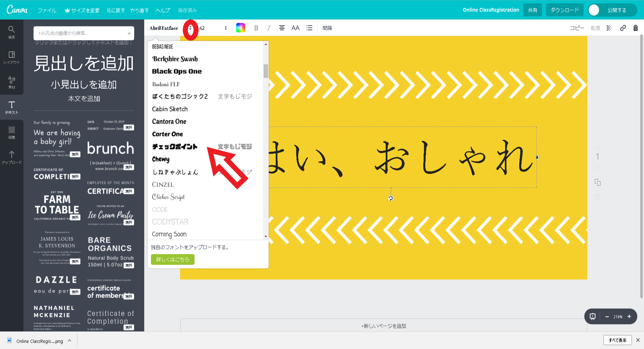Click the ダウンロード button
This screenshot has width=644, height=349.
[565, 10]
